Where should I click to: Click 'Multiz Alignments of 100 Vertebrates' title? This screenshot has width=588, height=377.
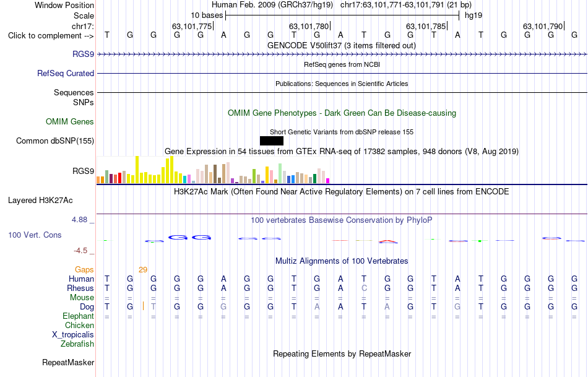tap(342, 261)
